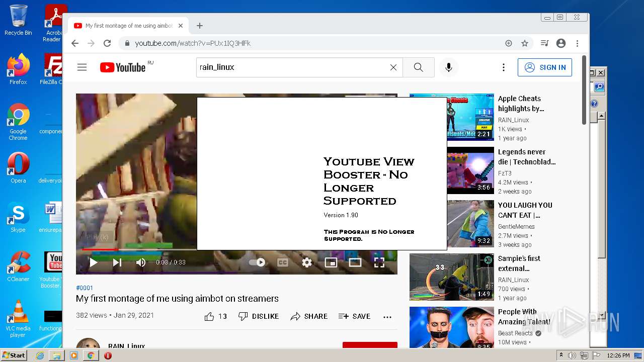The height and width of the screenshot is (362, 644).
Task: Like the video
Action: pos(215,316)
